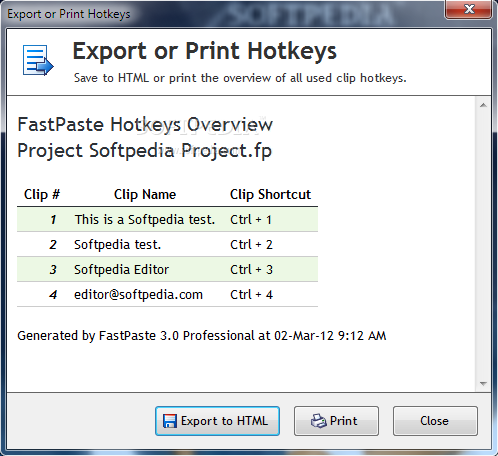
Task: Click clip number 3 cell
Action: (53, 270)
